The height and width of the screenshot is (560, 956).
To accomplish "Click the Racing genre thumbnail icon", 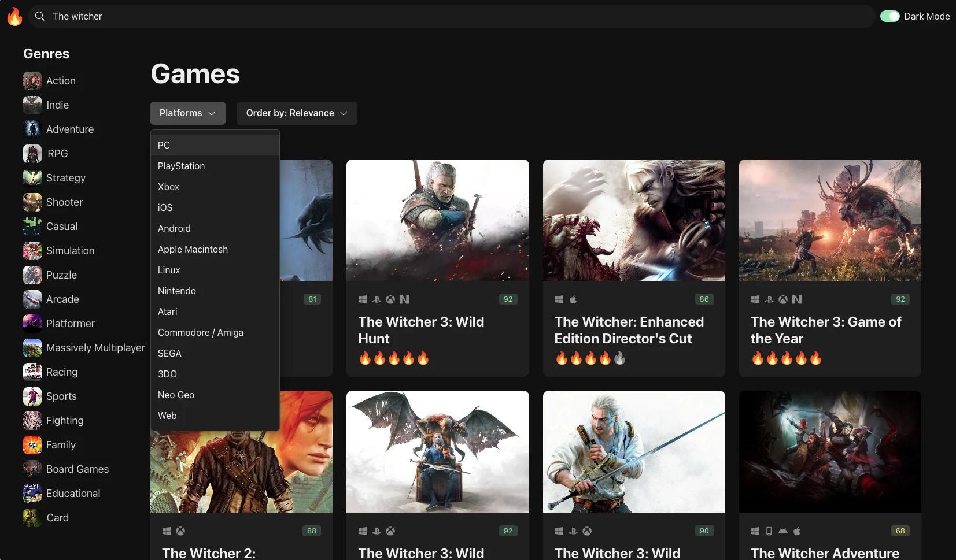I will tap(32, 372).
